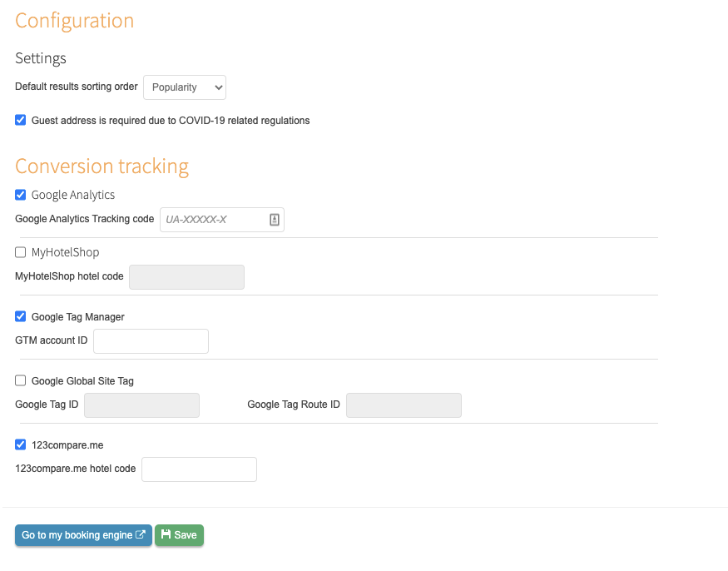
Task: Enable the Google Global Site Tag checkbox
Action: point(21,380)
